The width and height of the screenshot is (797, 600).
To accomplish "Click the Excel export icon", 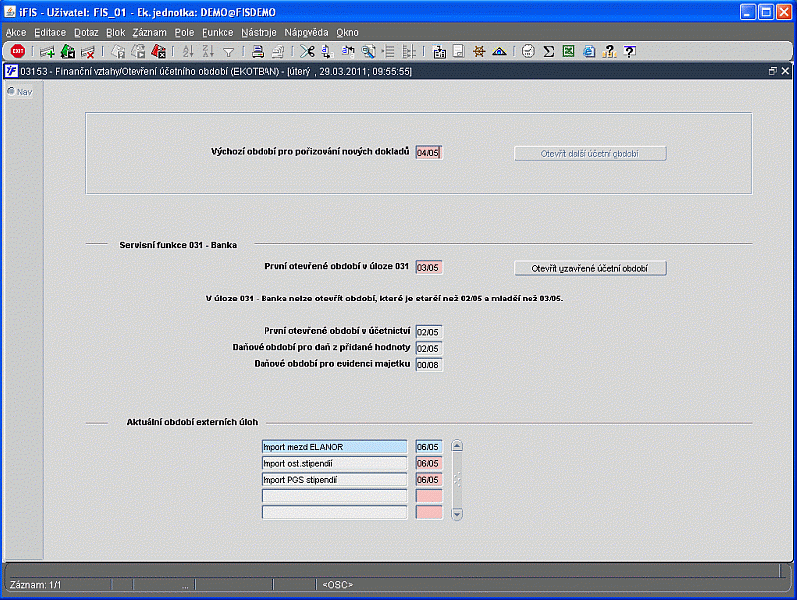I will pos(568,51).
